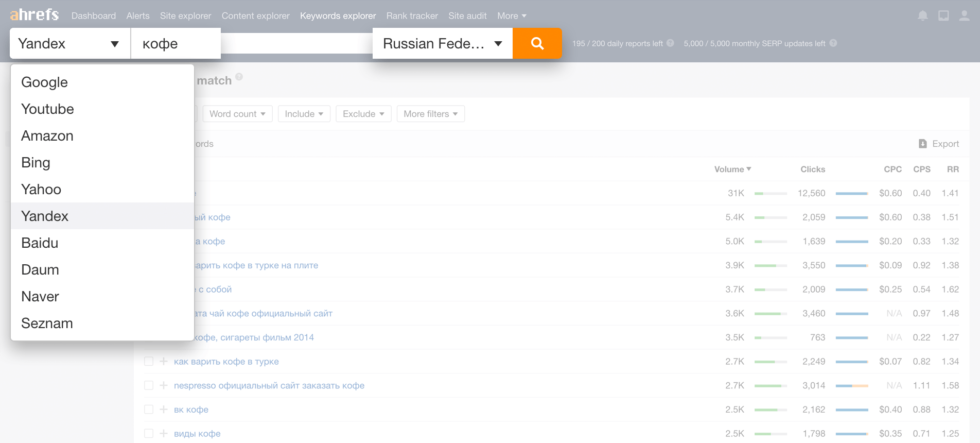Tick checkbox for nespresso официальный сайт row
980x443 pixels.
point(149,385)
